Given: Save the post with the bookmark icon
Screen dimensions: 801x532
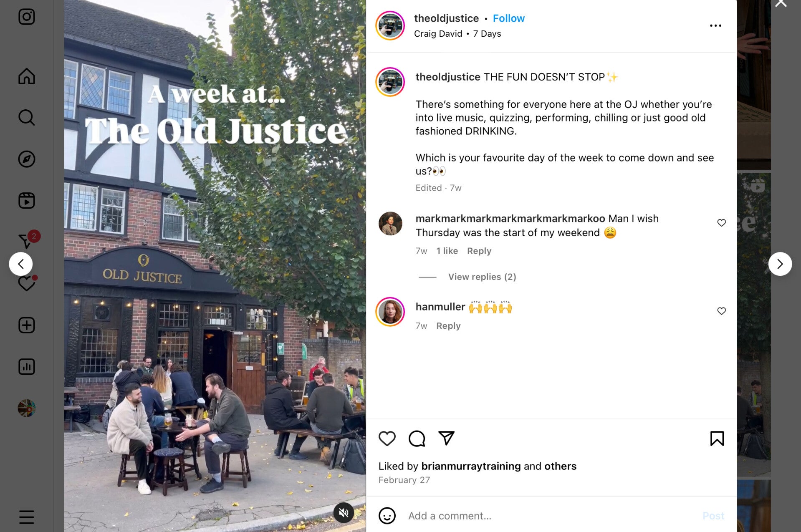Looking at the screenshot, I should click(x=717, y=439).
